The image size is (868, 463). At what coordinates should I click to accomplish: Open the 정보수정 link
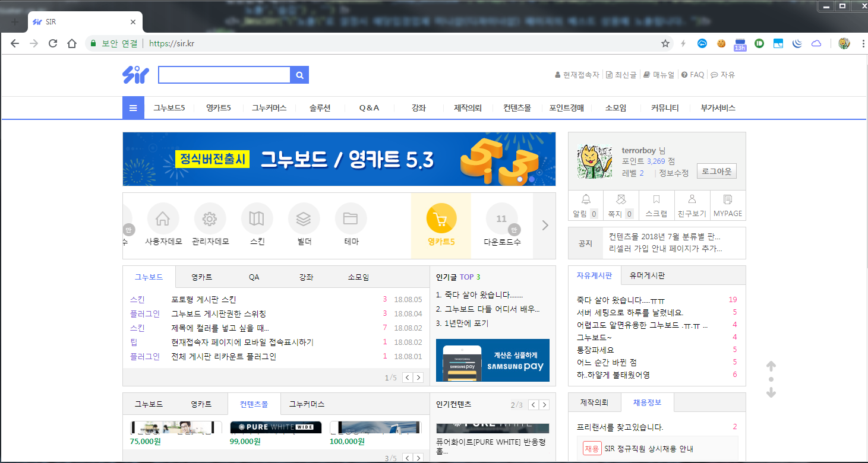673,173
